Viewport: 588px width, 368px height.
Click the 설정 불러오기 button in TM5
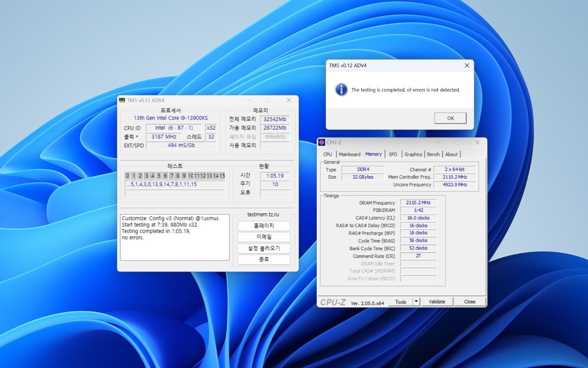[x=264, y=248]
